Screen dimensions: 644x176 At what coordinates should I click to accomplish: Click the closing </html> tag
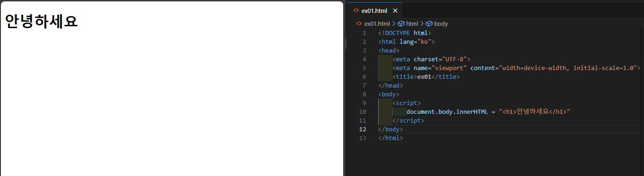click(x=391, y=138)
